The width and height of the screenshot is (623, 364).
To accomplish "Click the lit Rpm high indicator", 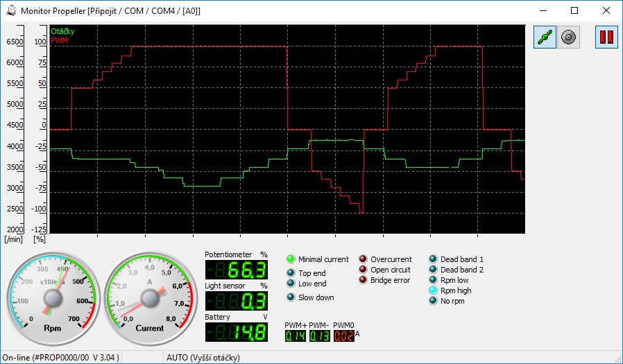I will [433, 291].
